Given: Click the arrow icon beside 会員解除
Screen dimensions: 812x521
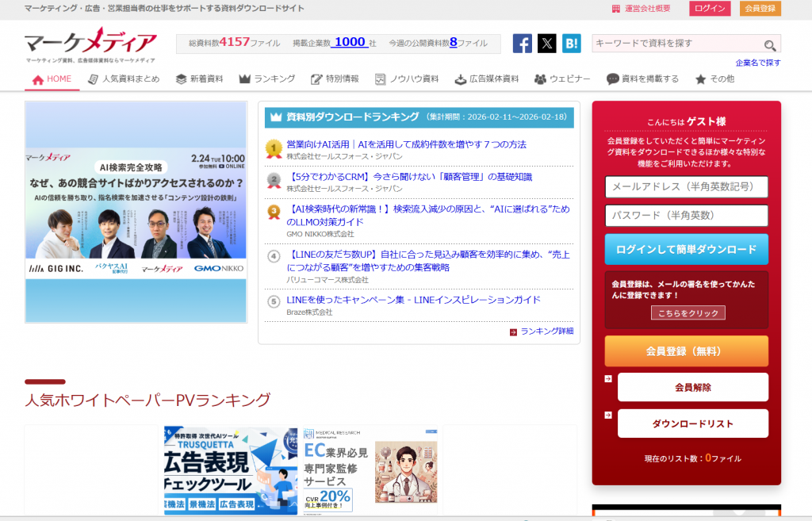Looking at the screenshot, I should click(608, 379).
